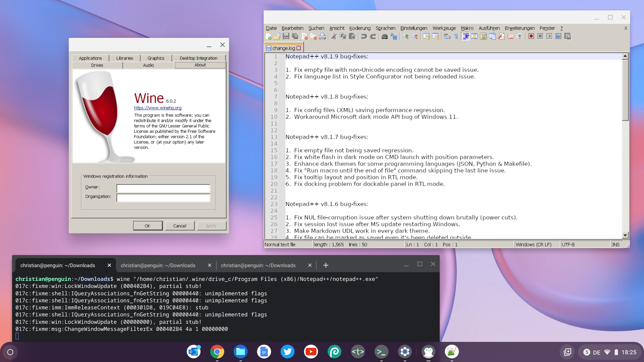The image size is (644, 362).
Task: Open the Desktop Integration tab
Action: coord(199,58)
